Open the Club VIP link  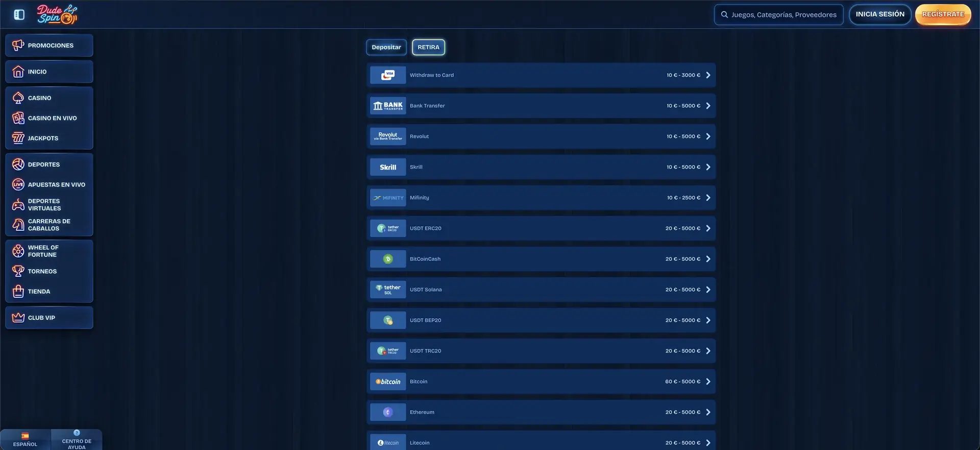coord(49,318)
